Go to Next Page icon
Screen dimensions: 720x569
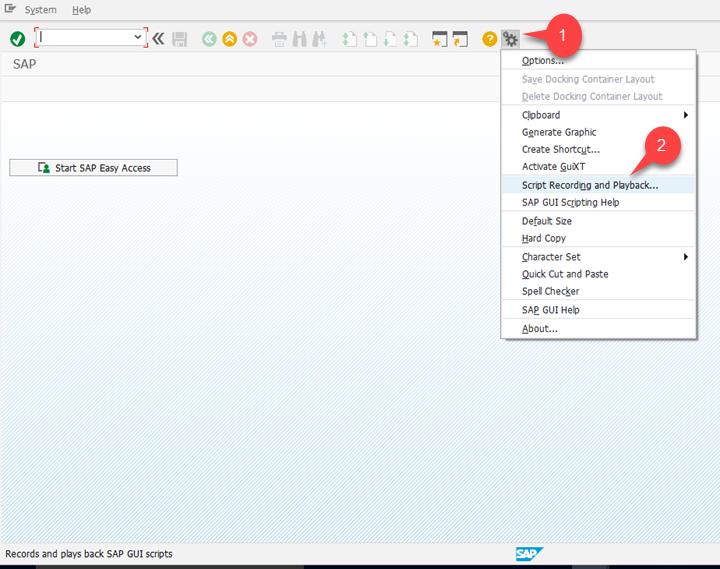(x=390, y=39)
